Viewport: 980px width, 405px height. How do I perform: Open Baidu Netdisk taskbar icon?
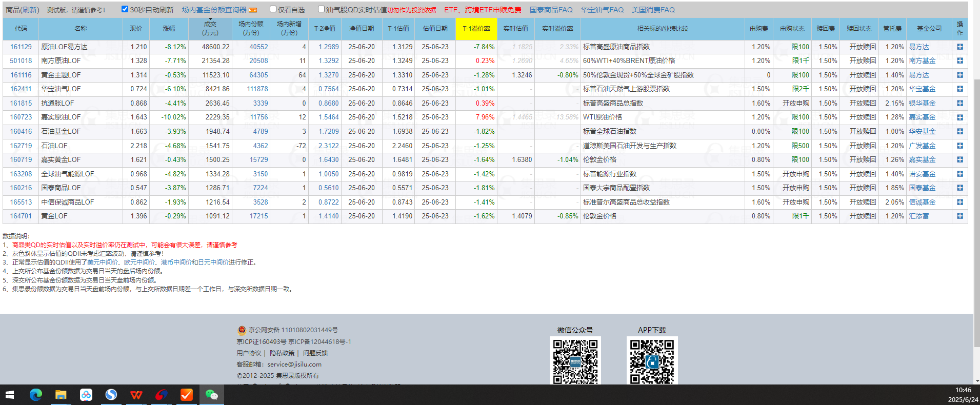click(86, 395)
